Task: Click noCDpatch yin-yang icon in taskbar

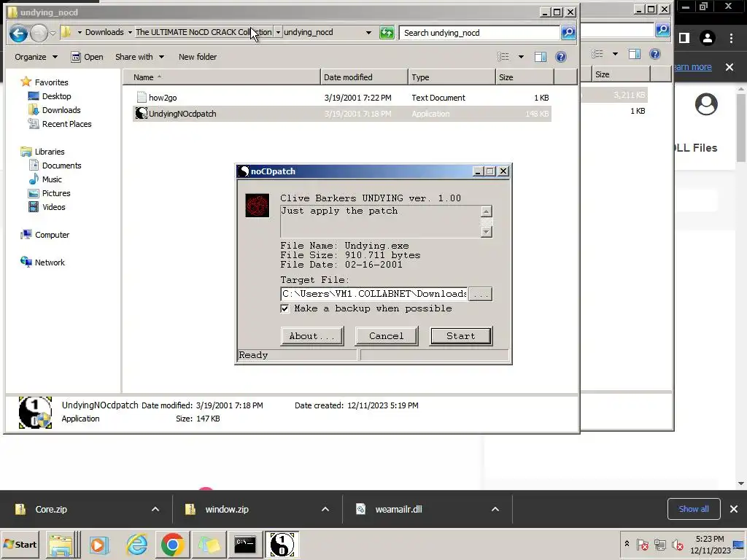Action: 282,544
